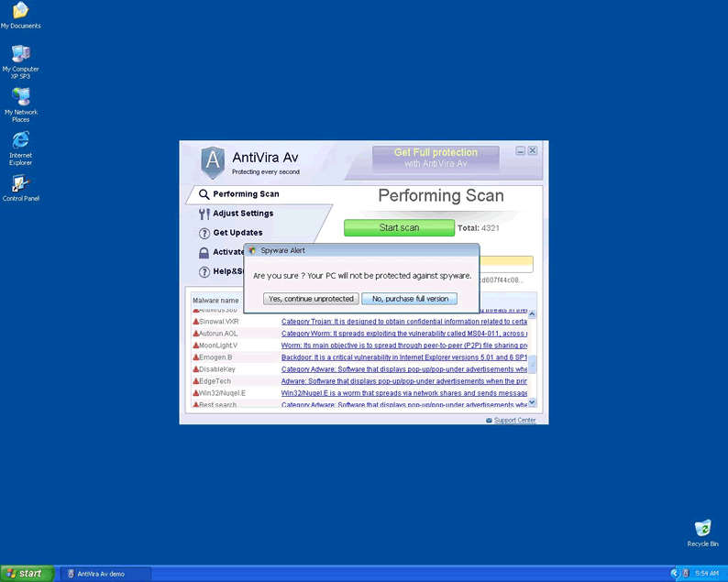
Task: Open the My Documents desktop folder
Action: [20, 11]
